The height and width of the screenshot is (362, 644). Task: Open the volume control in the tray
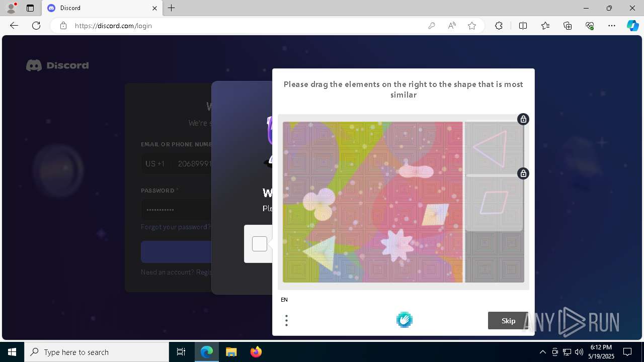coord(579,352)
